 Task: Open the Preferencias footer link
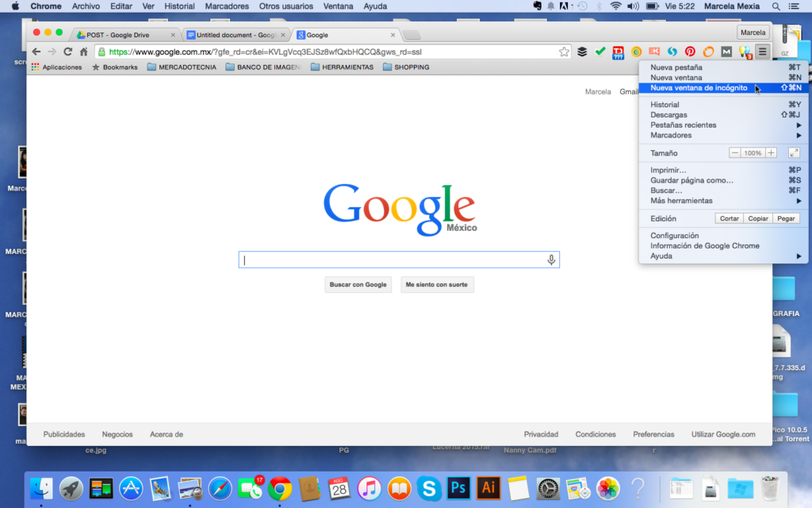[653, 434]
